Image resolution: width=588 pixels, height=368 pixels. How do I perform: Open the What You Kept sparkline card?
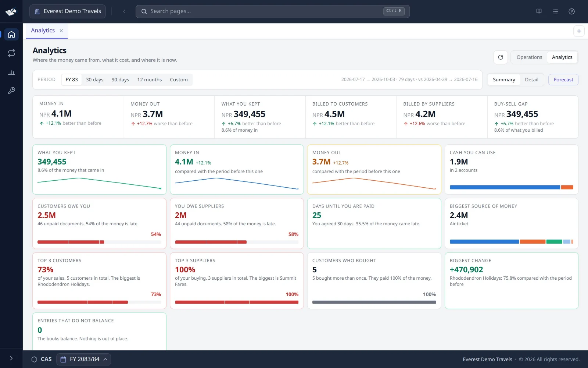pyautogui.click(x=99, y=170)
